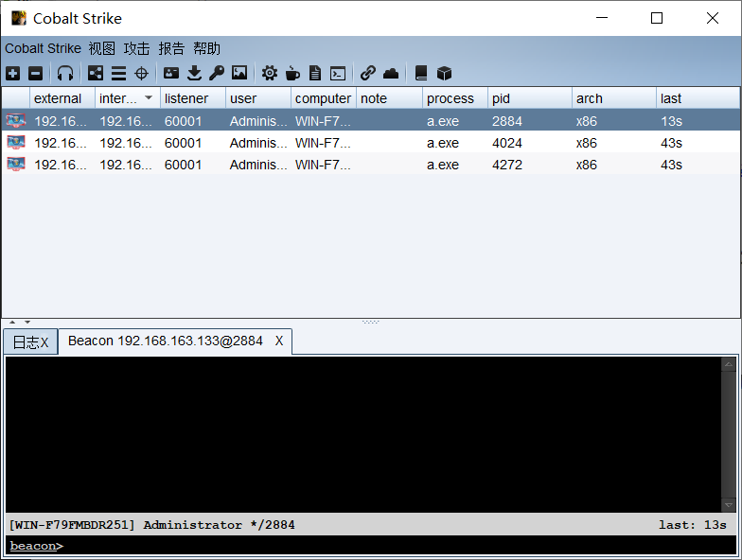Click the gear payload generator icon
Image resolution: width=742 pixels, height=560 pixels.
[x=270, y=74]
